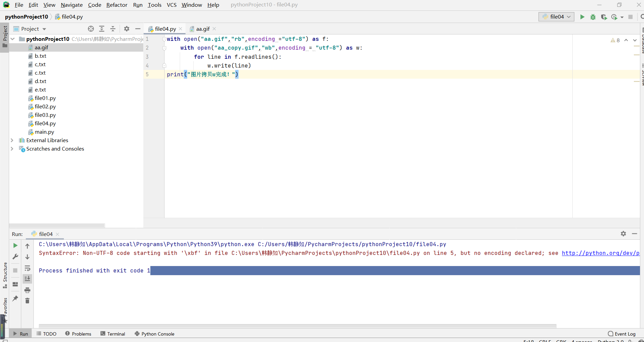Follow the python.org link in error
644x342 pixels.
[x=600, y=253]
